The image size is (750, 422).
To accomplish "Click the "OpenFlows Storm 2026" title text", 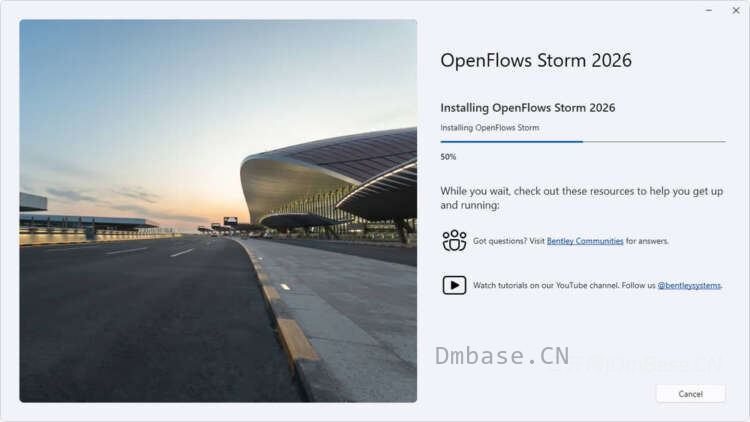I will pyautogui.click(x=536, y=61).
